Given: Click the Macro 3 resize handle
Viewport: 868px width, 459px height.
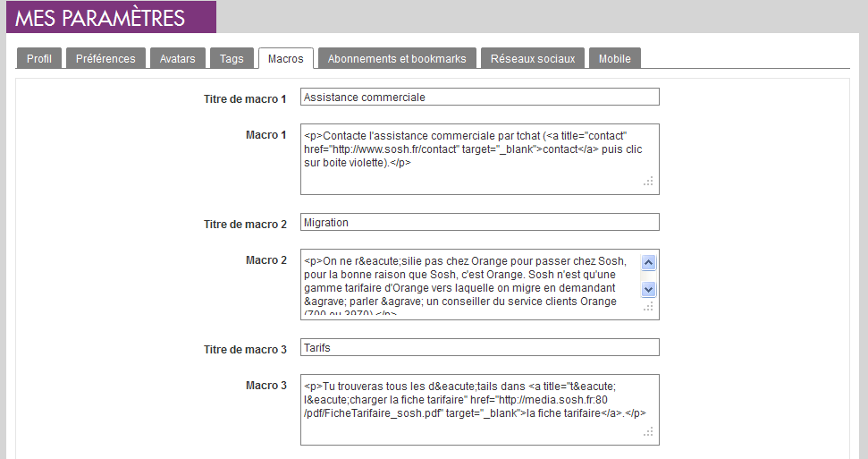Looking at the screenshot, I should 650,432.
